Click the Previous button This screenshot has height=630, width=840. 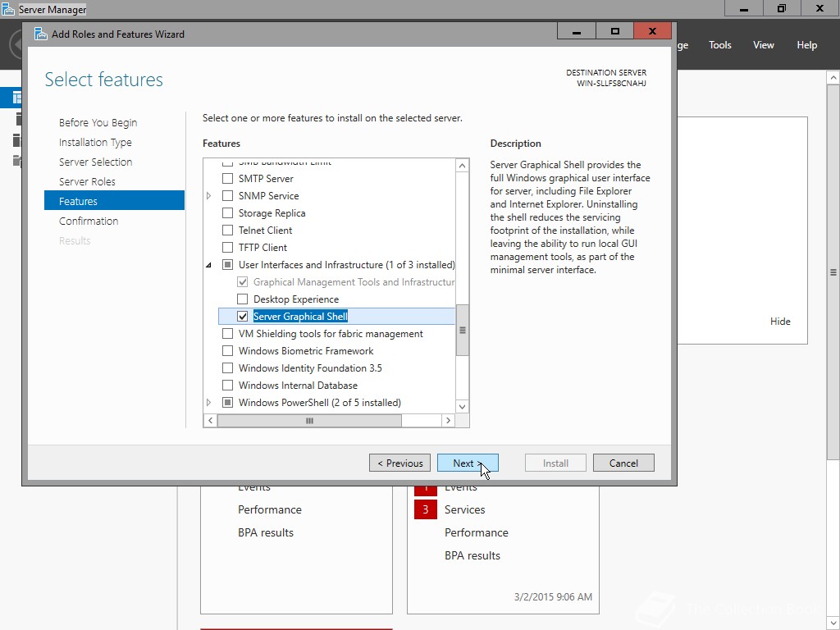point(399,463)
